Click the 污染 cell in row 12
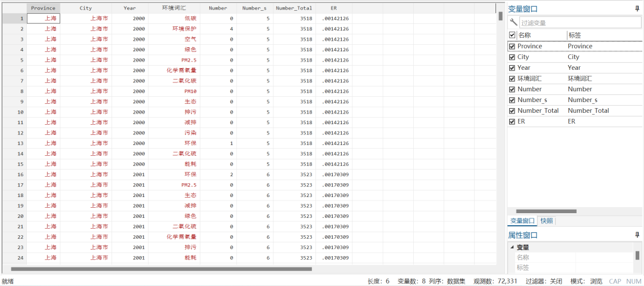Image resolution: width=644 pixels, height=286 pixels. 174,133
